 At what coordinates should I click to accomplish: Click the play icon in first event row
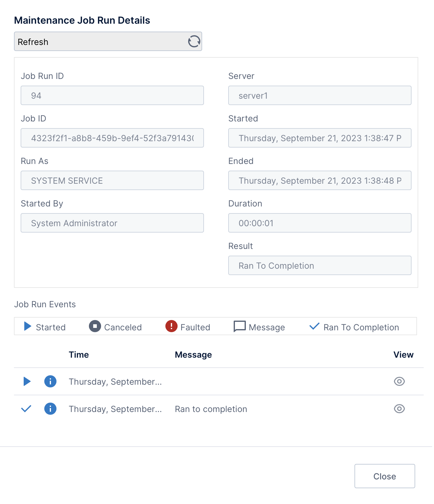tap(27, 381)
